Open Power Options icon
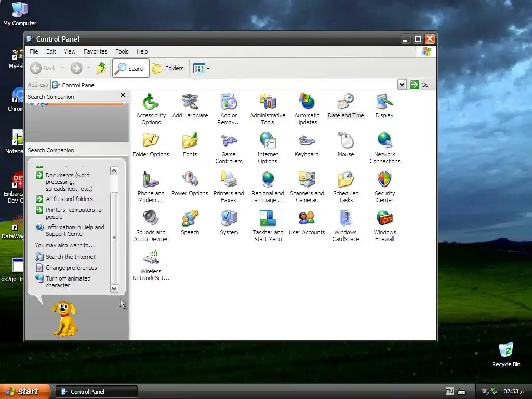Image resolution: width=532 pixels, height=399 pixels. [x=190, y=184]
